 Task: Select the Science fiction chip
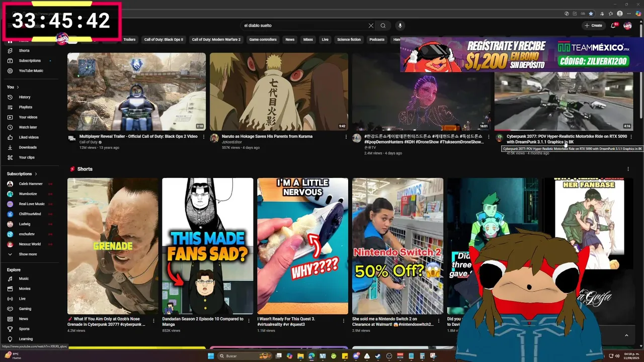click(x=349, y=39)
